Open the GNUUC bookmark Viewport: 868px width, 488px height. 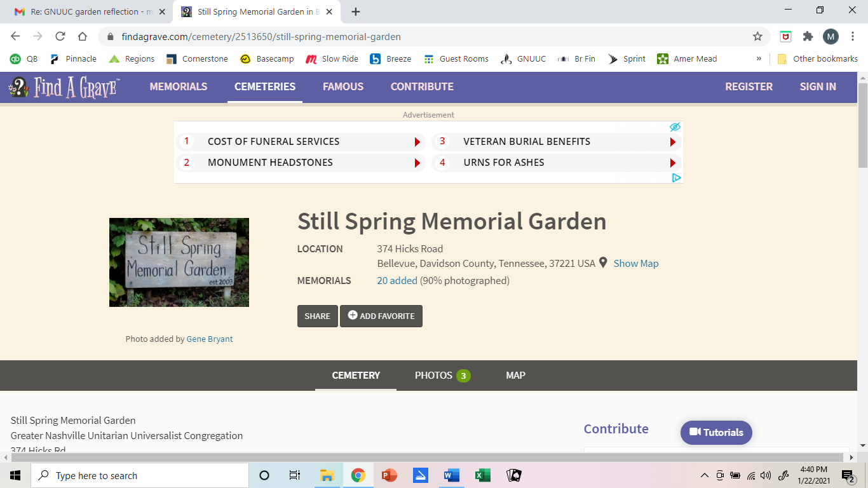[x=524, y=58]
